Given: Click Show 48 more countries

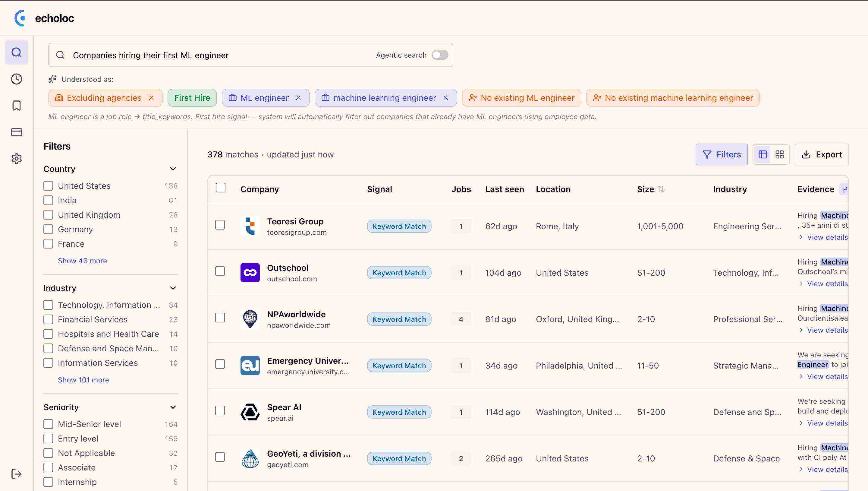Looking at the screenshot, I should 82,260.
